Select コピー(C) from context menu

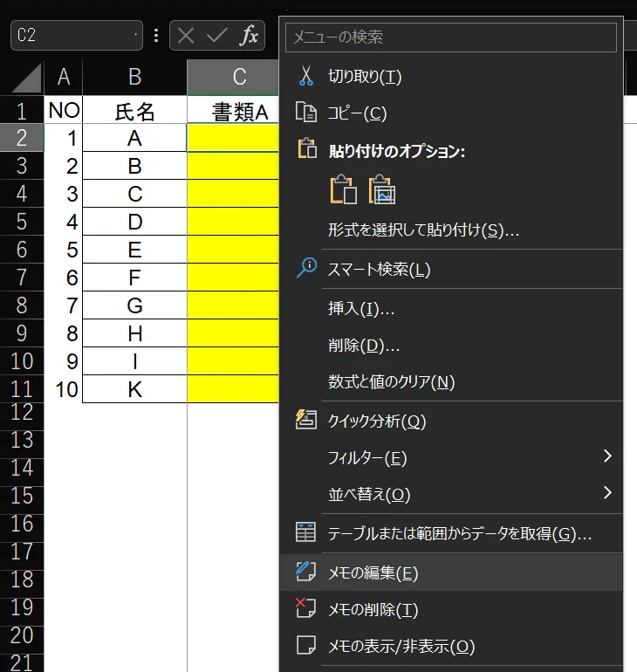(x=451, y=113)
